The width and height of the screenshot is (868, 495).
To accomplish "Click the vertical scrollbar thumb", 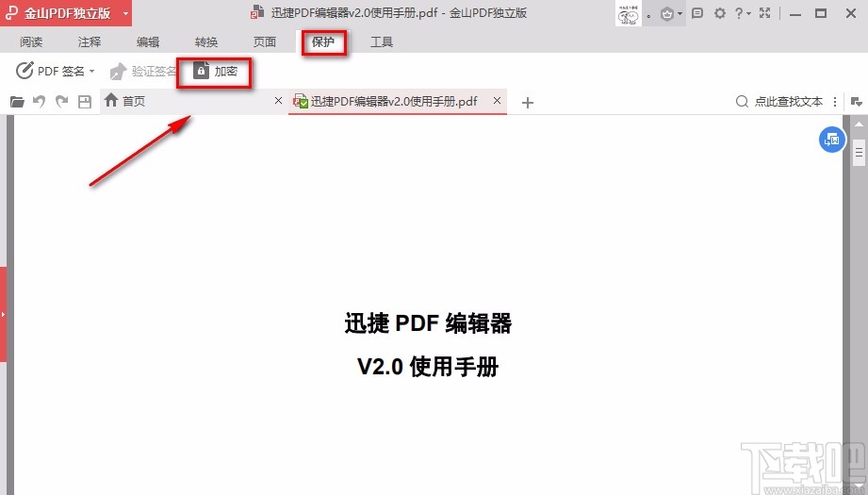I will coord(860,153).
